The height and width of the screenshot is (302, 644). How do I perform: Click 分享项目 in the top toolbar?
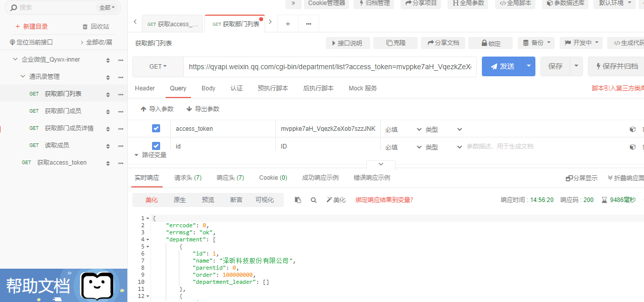[x=420, y=3]
